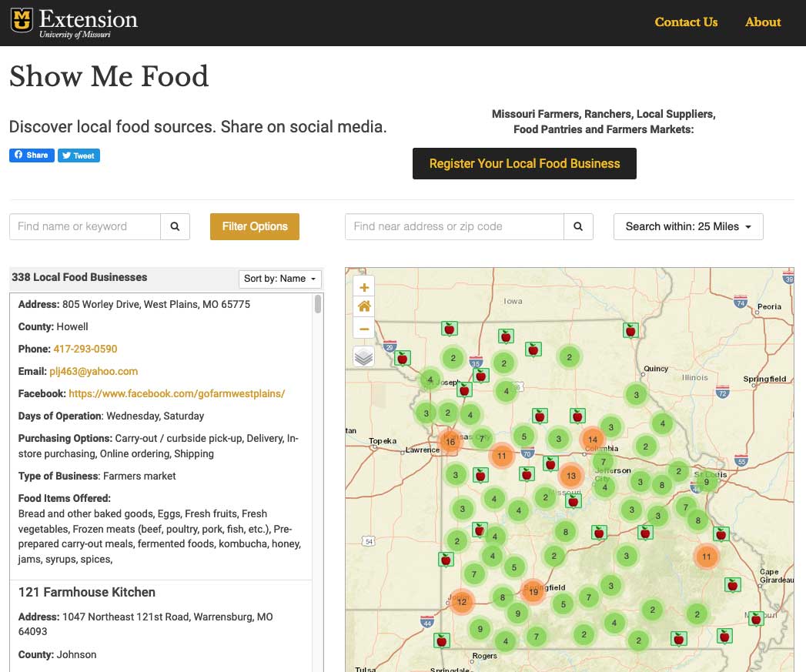Open the Filter Options panel
Viewport: 806px width, 672px height.
[255, 226]
